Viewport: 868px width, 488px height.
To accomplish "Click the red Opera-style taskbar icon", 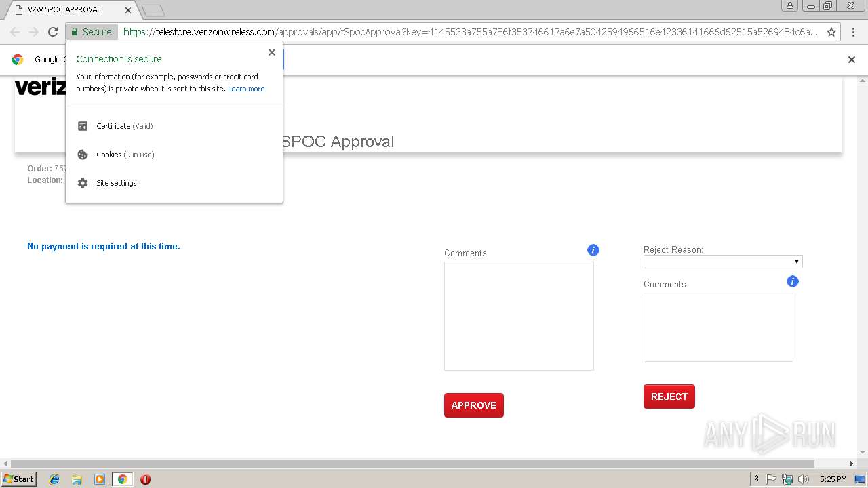I will coord(145,479).
